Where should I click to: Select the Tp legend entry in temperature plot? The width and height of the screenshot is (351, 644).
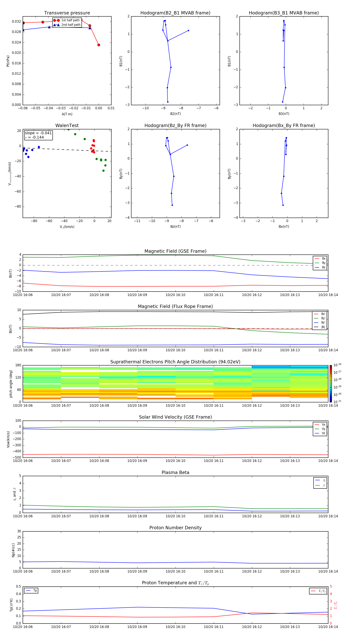tap(31, 591)
